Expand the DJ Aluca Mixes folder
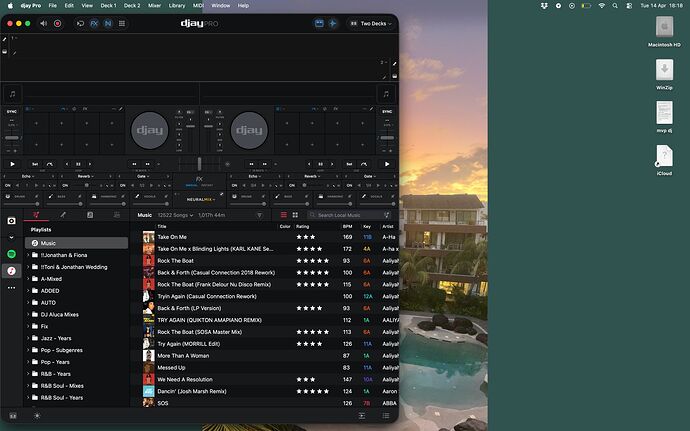The height and width of the screenshot is (431, 690). pos(29,314)
